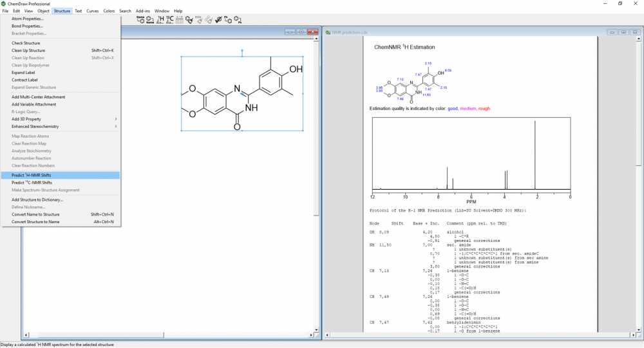Open the Add-ins menu
The height and width of the screenshot is (348, 644).
coord(143,11)
